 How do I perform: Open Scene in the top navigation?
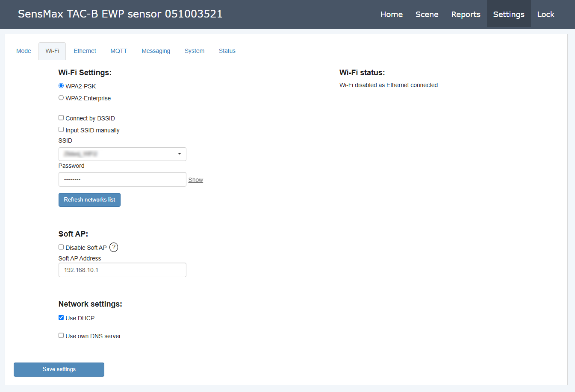point(427,14)
